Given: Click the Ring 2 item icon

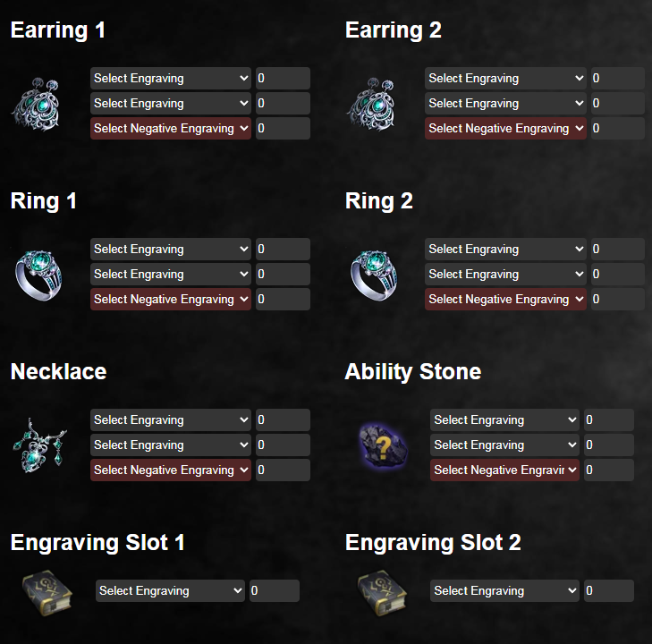Looking at the screenshot, I should pos(374,275).
